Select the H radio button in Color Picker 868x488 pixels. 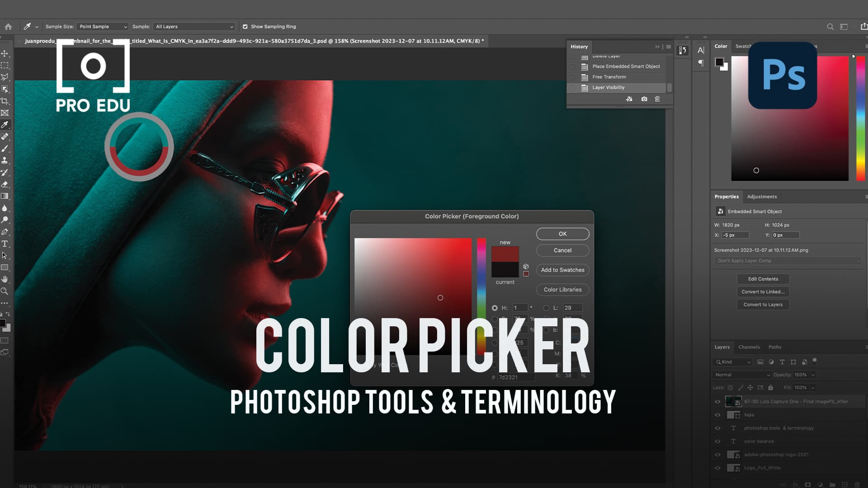tap(495, 307)
